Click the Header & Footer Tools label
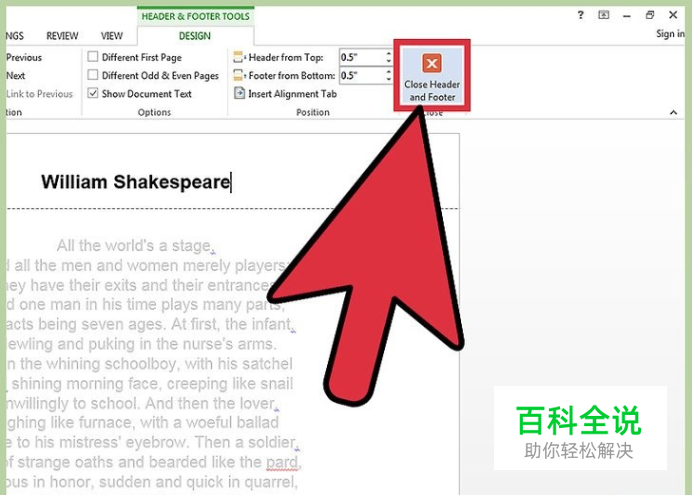This screenshot has height=495, width=692. click(195, 16)
